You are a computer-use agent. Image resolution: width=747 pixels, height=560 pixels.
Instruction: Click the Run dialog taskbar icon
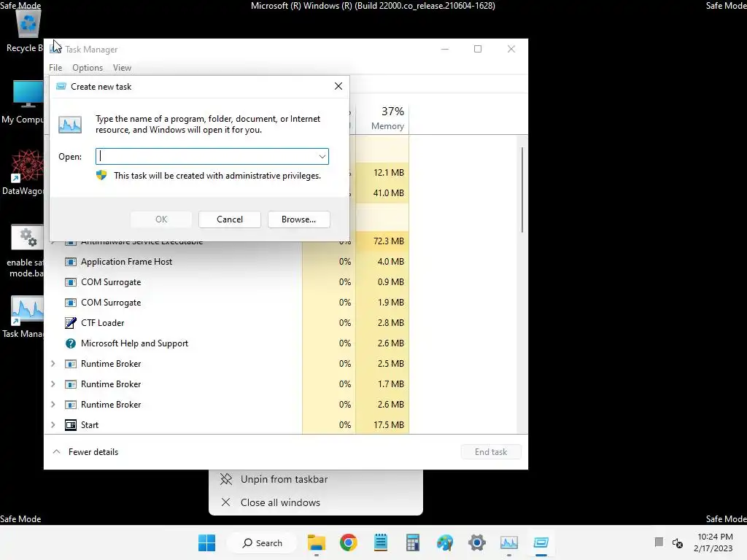pos(541,542)
